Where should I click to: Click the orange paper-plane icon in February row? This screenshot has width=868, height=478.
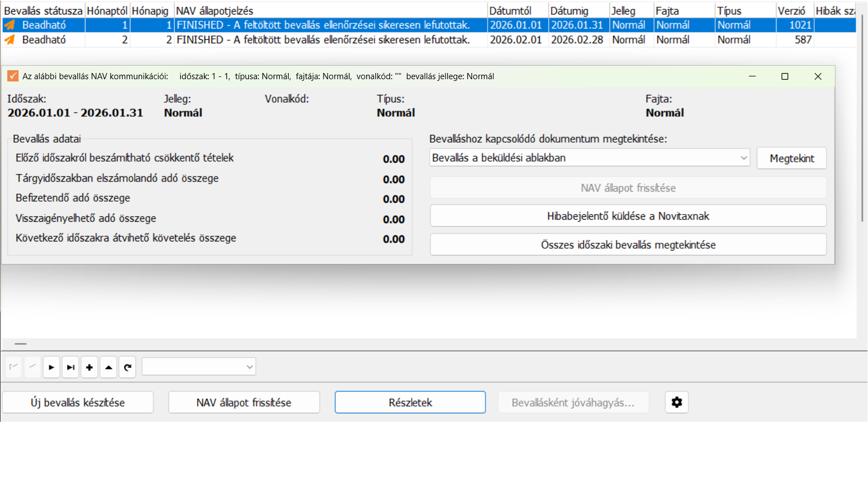pos(10,40)
